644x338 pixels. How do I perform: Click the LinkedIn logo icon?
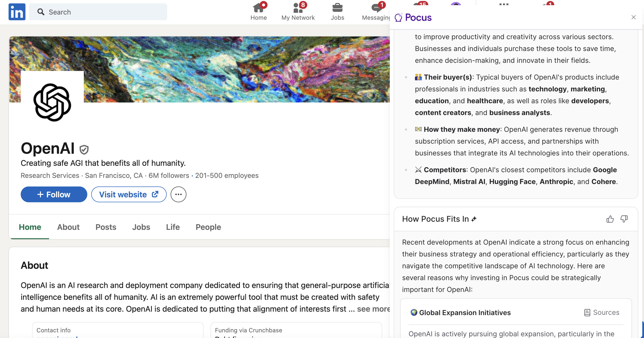[17, 12]
